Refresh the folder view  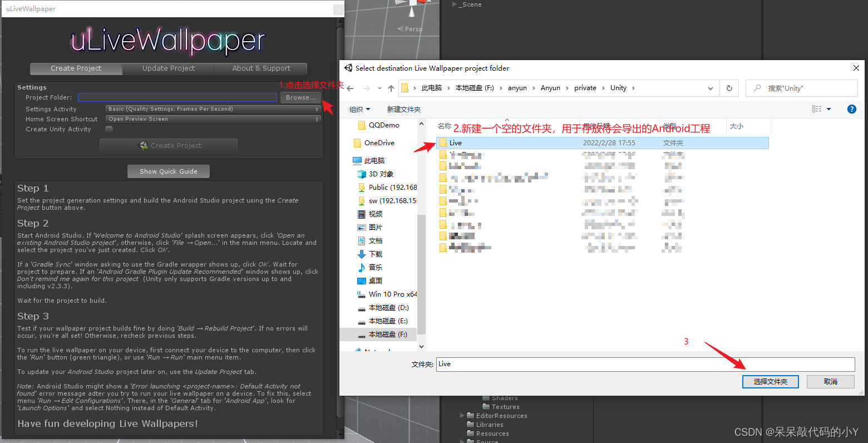coord(729,88)
